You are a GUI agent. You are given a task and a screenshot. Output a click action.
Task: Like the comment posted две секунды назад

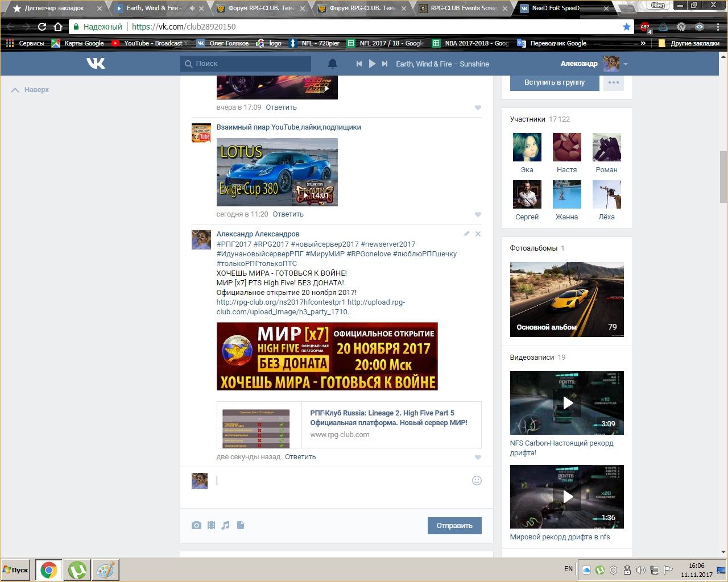pos(478,457)
